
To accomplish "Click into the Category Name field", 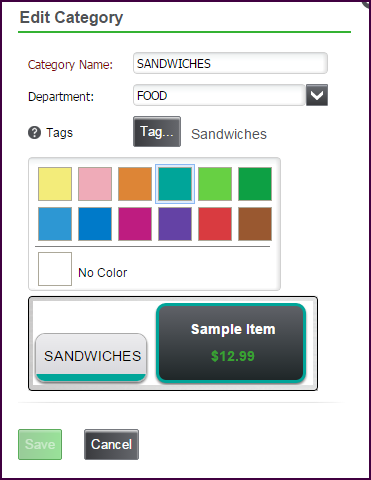I will 230,63.
